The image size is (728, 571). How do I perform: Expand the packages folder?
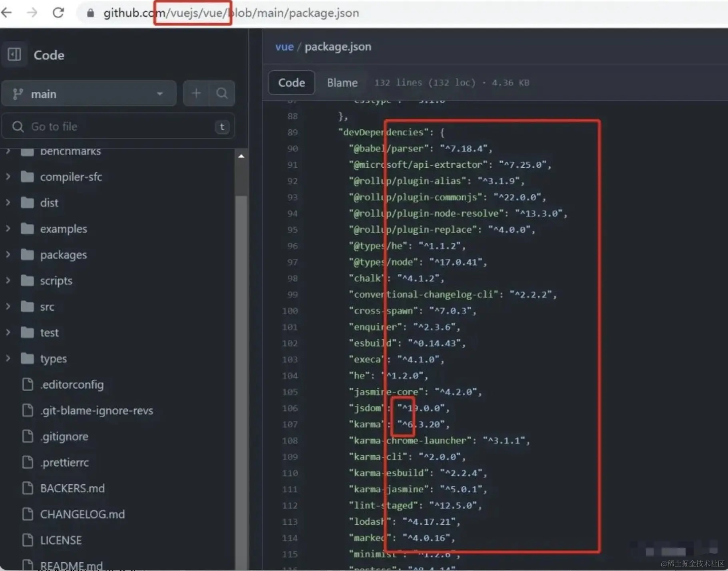click(x=8, y=254)
